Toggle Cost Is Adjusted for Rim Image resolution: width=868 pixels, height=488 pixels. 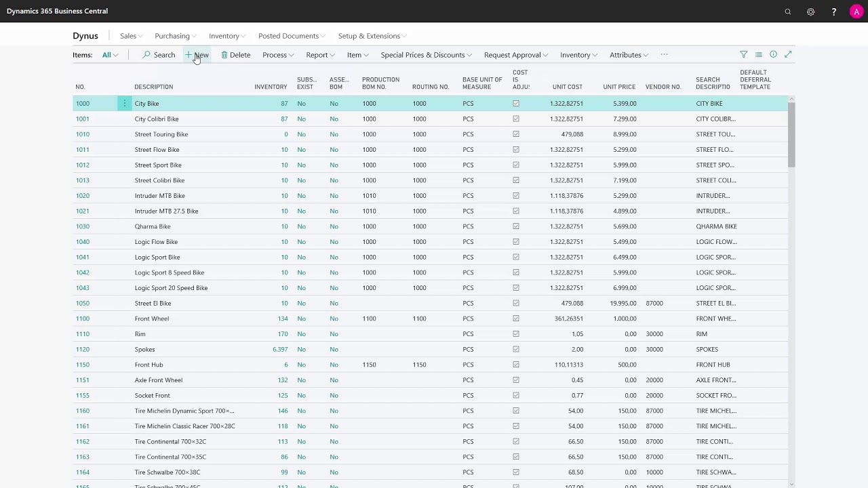[516, 333]
